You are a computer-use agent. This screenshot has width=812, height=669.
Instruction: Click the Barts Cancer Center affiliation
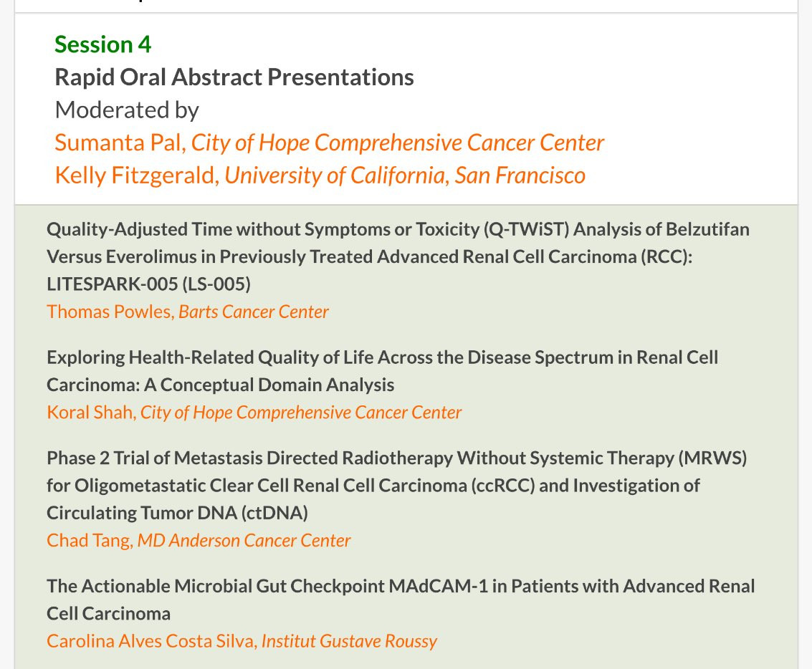[254, 312]
